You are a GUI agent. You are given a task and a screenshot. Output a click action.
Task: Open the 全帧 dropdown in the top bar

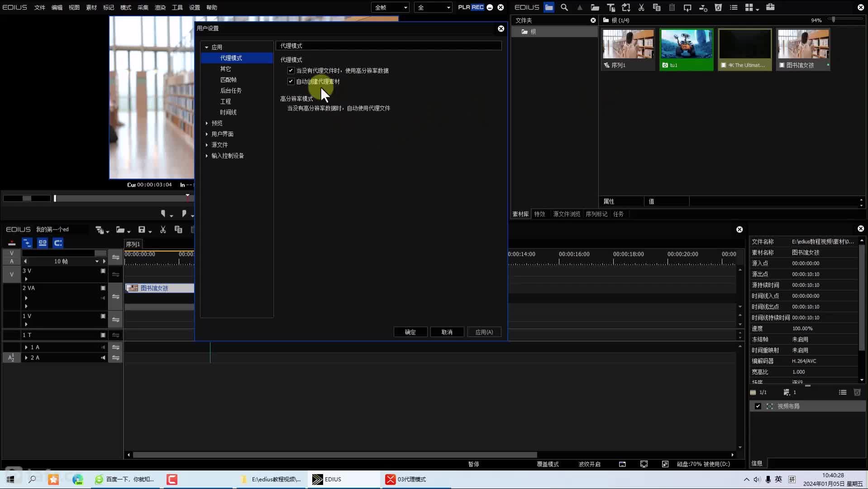coord(390,7)
